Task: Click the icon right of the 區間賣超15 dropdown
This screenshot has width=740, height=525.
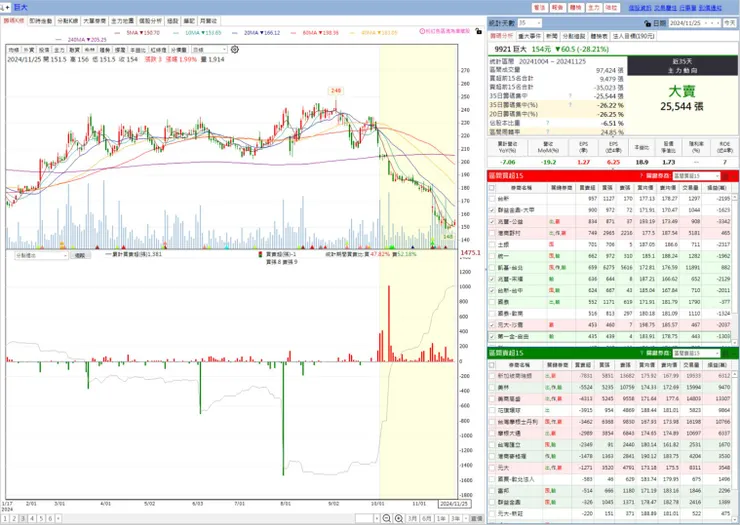Action: (x=726, y=353)
